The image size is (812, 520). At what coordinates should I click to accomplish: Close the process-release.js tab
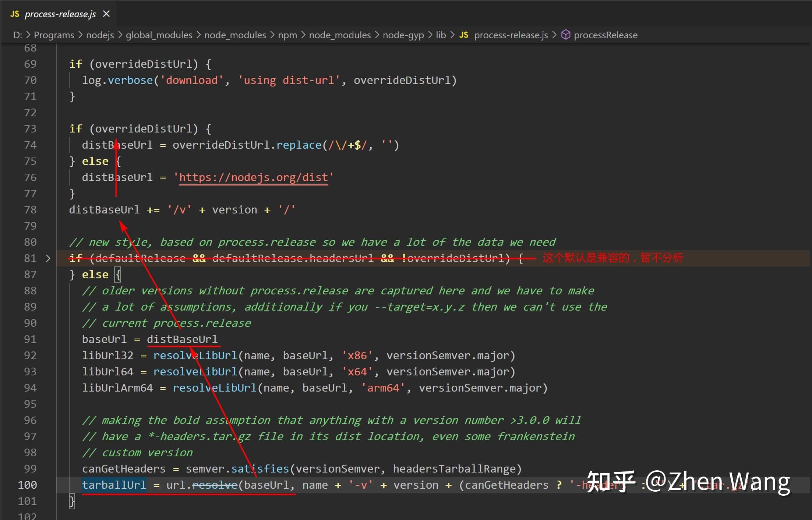106,14
